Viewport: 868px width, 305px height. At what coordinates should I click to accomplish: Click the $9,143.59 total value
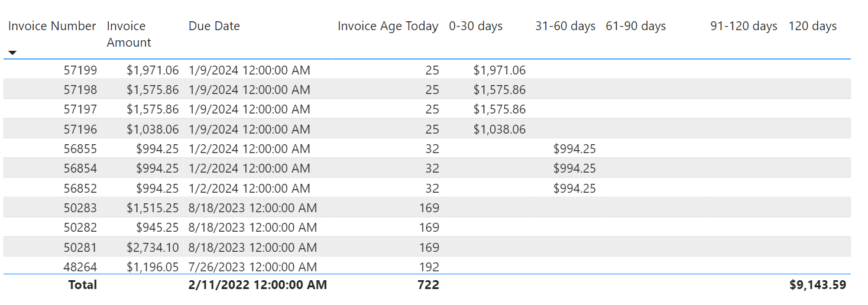coord(817,285)
